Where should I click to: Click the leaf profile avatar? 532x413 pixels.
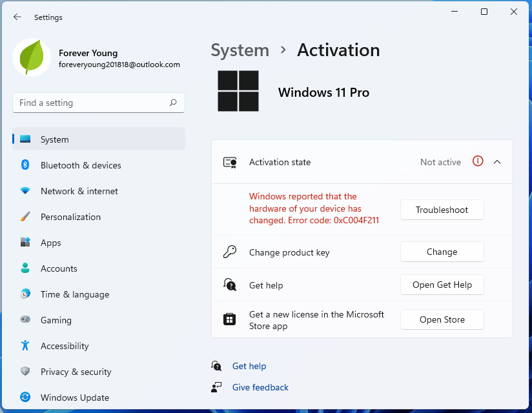32,57
